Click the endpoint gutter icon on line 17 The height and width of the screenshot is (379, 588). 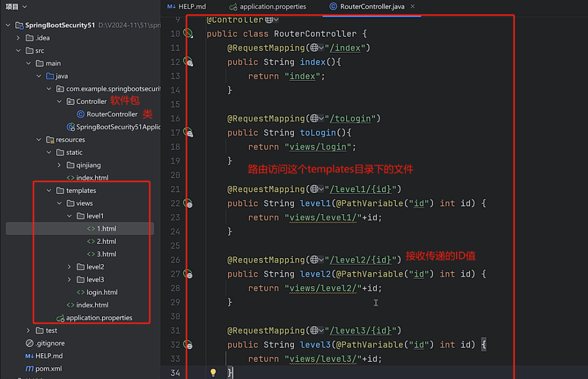tap(188, 132)
